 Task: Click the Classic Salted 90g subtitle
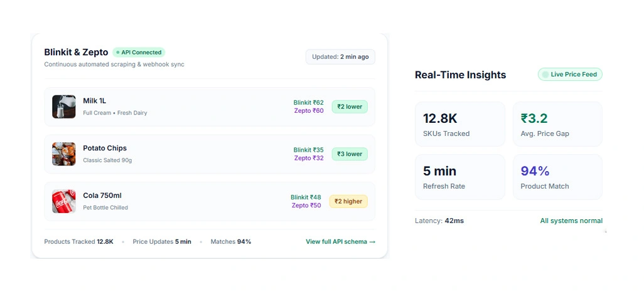tap(107, 160)
